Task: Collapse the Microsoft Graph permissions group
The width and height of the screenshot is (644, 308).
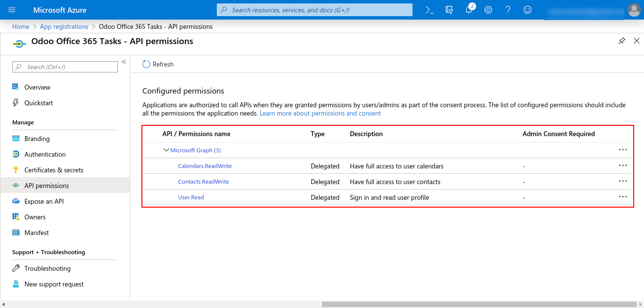Action: 166,150
